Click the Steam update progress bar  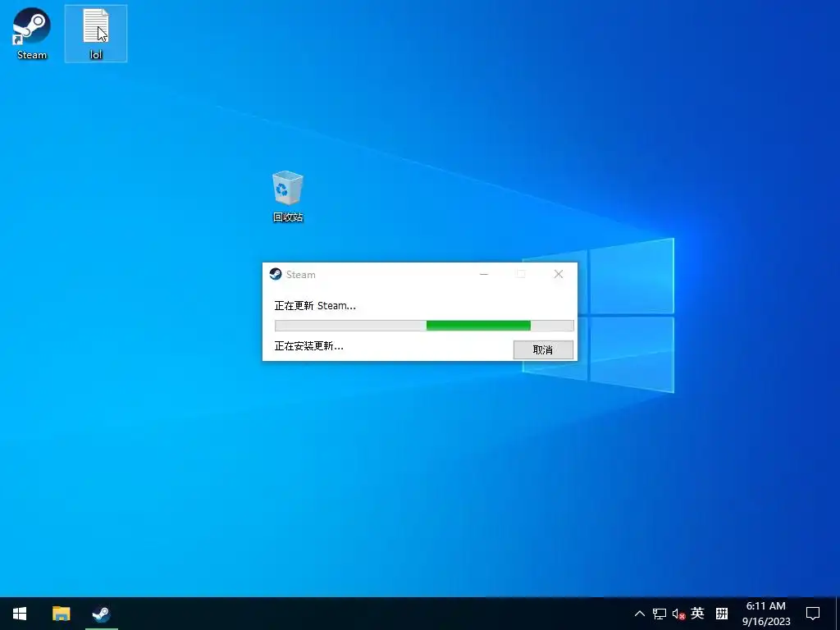point(424,325)
